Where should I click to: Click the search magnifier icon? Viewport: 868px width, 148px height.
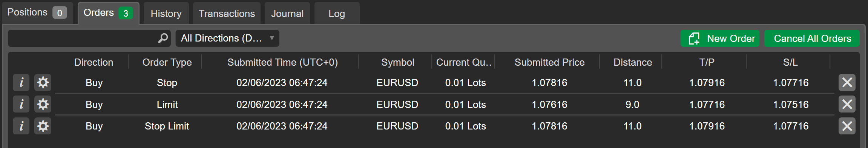[x=163, y=38]
